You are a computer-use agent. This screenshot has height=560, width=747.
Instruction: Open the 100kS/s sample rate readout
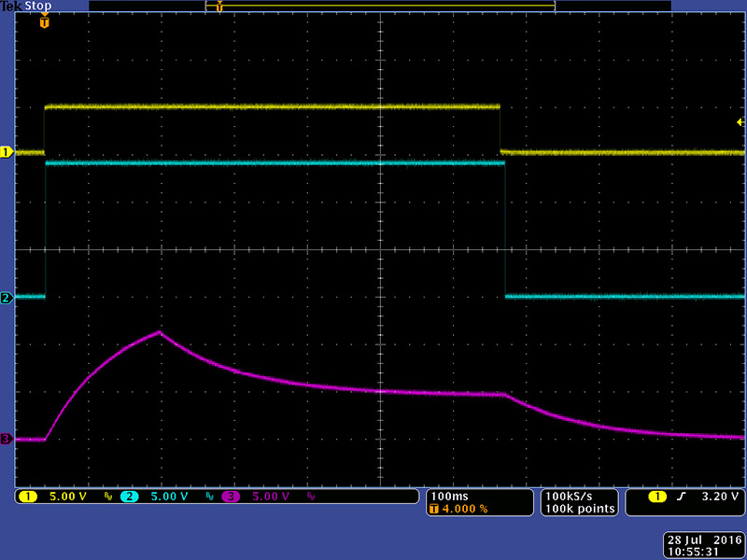tap(568, 495)
